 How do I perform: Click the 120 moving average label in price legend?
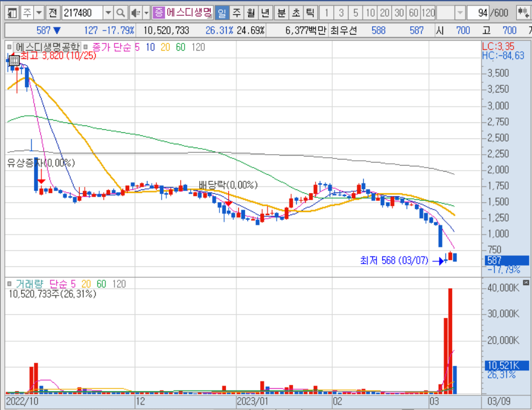(x=198, y=47)
